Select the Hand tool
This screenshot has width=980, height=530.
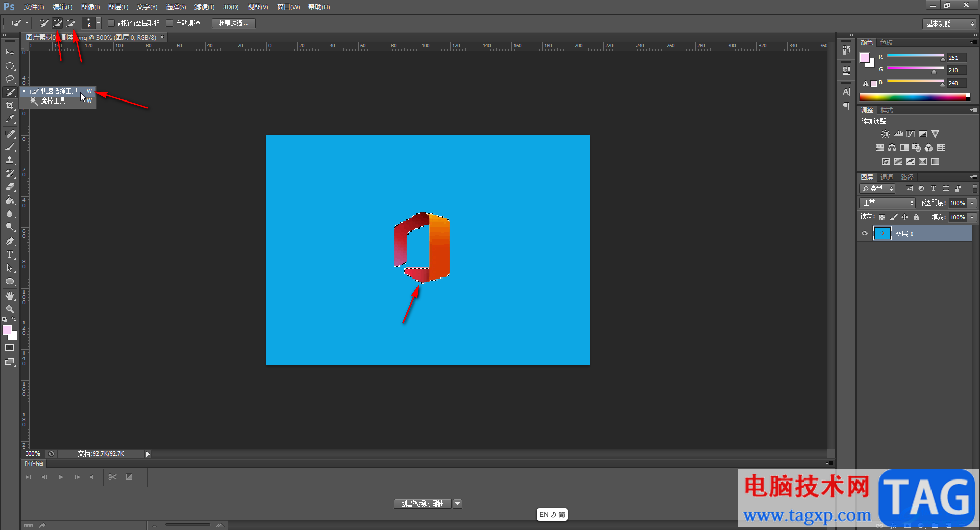[x=10, y=296]
